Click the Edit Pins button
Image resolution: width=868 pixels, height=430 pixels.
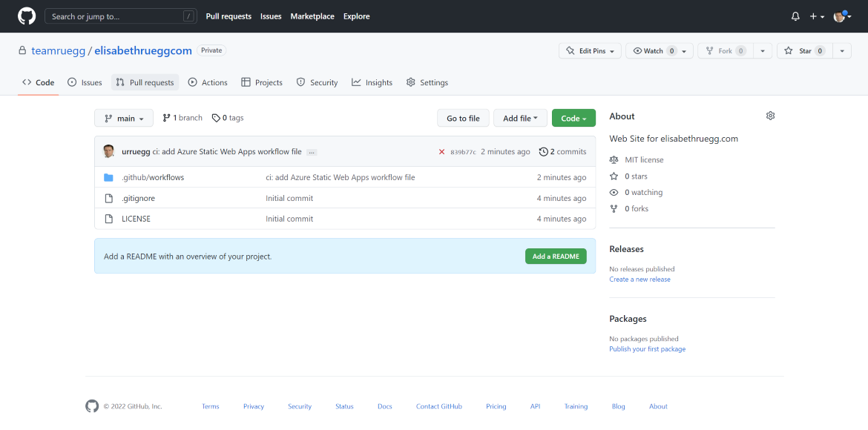590,51
